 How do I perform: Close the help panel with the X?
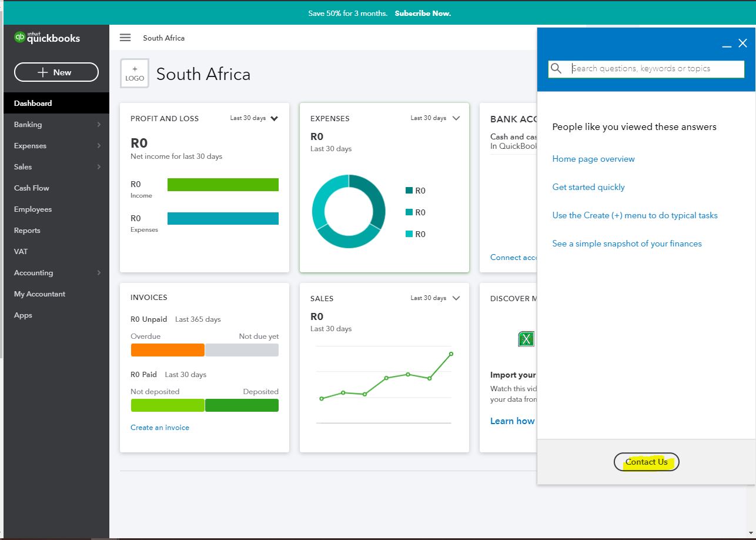point(743,43)
